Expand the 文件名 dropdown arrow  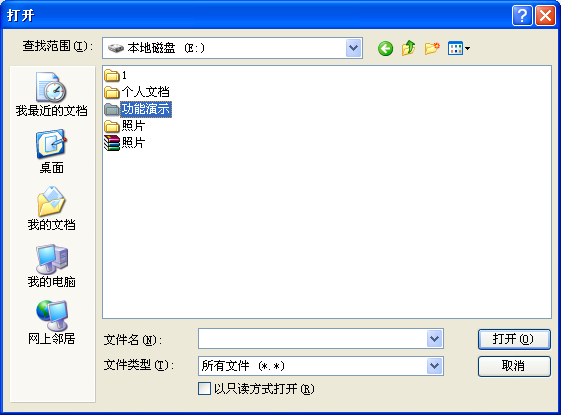[x=435, y=338]
